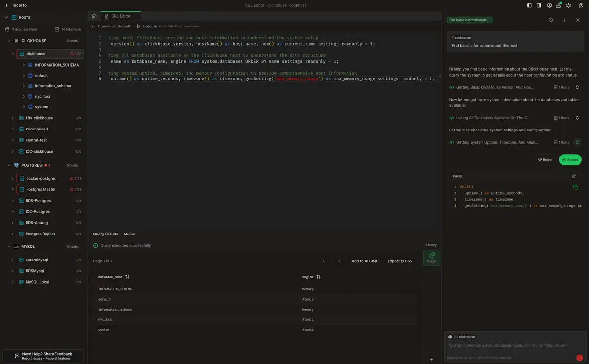Toggle the left sidebar panel icon

529,5
